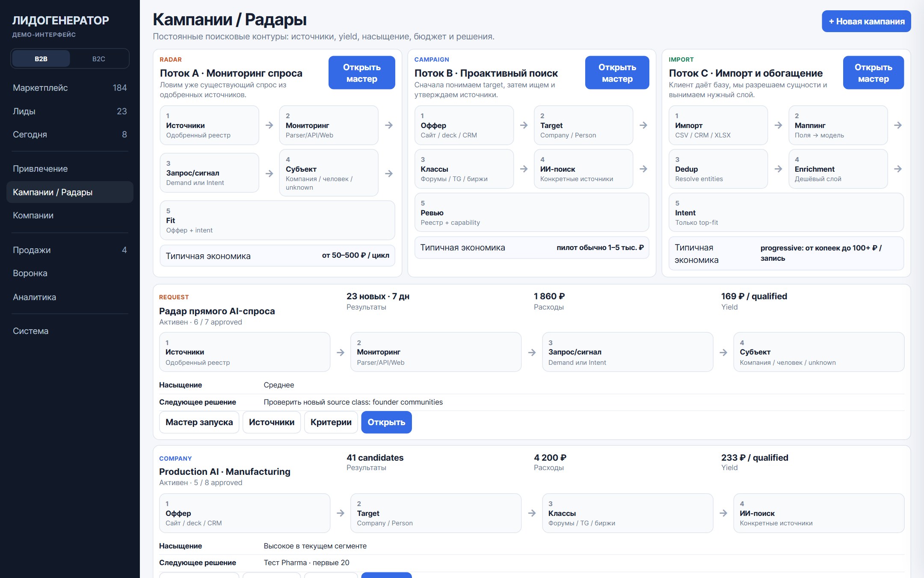Click Критерии button for Радар прямого AI-спроса

tap(331, 422)
